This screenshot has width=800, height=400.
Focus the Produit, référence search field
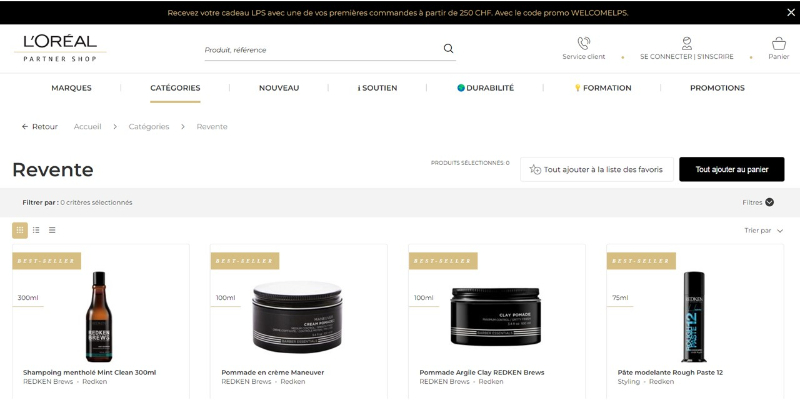pos(320,49)
